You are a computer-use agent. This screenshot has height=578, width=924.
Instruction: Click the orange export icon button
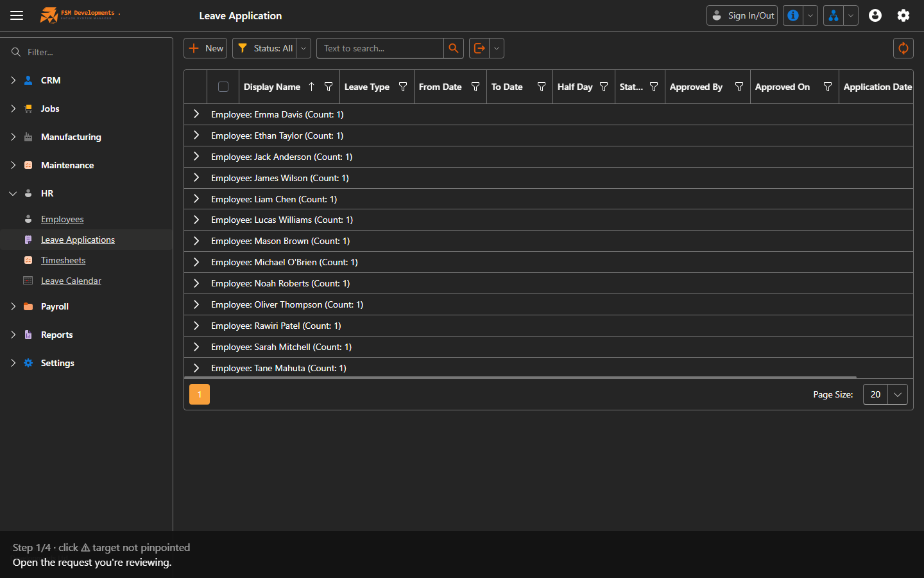click(x=479, y=48)
